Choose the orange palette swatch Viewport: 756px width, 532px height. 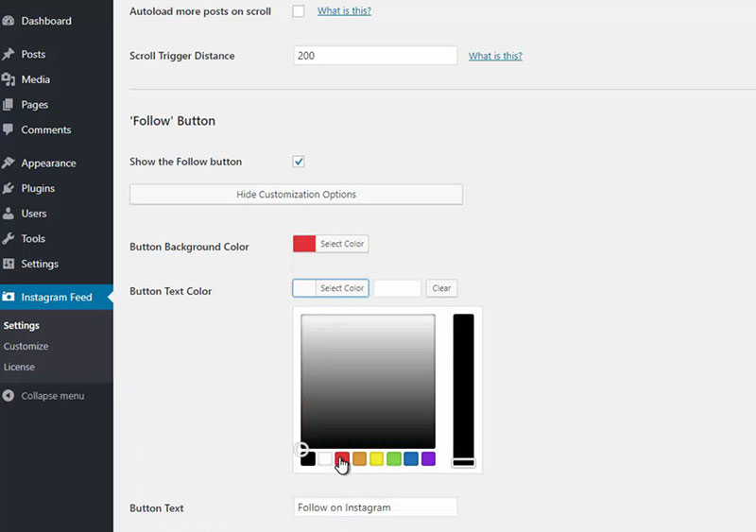point(359,458)
